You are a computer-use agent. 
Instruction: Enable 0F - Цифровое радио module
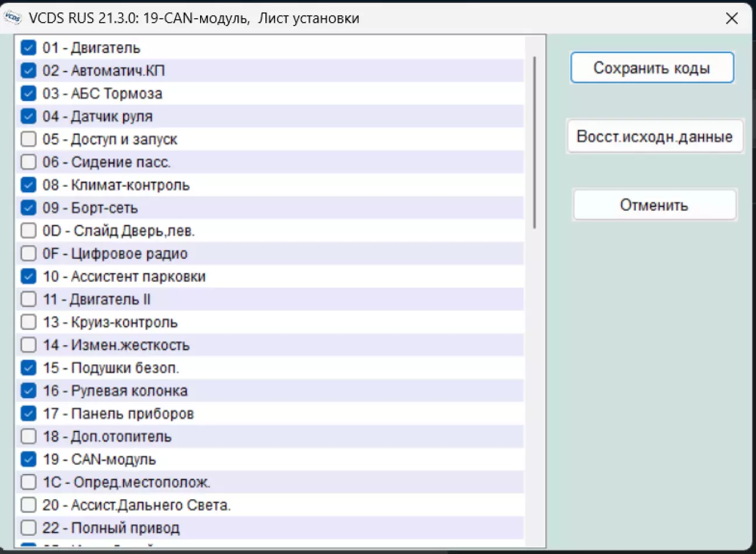click(x=29, y=254)
